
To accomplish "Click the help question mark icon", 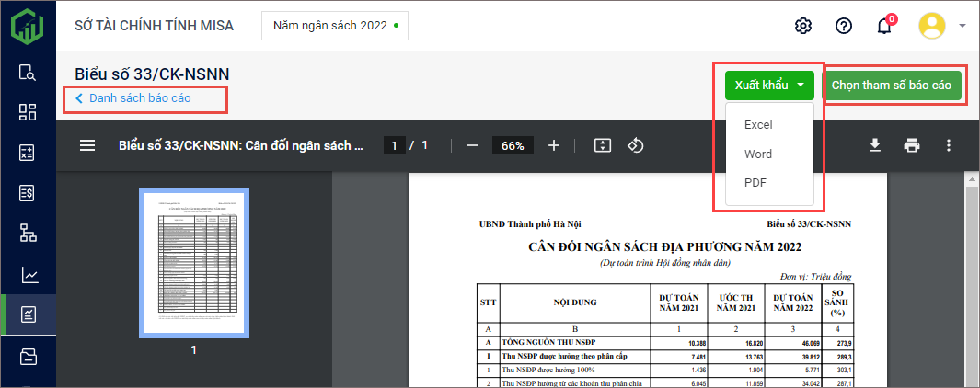I will pos(844,26).
